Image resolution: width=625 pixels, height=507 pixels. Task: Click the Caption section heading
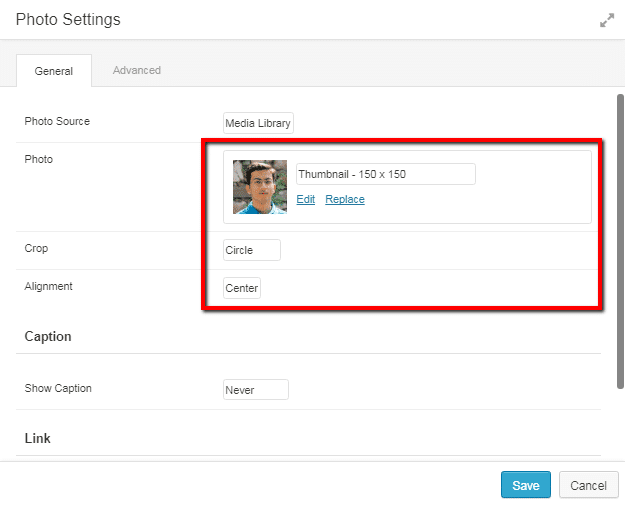48,337
